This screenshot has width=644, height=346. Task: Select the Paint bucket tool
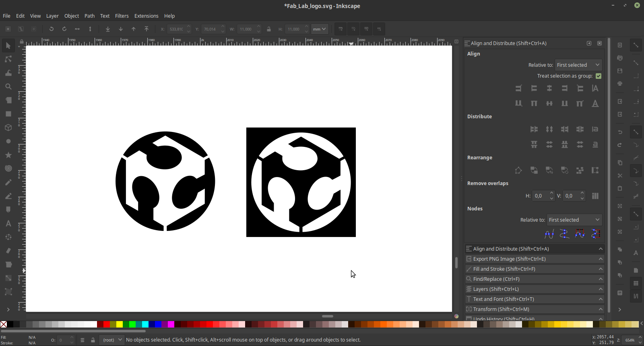tap(8, 264)
